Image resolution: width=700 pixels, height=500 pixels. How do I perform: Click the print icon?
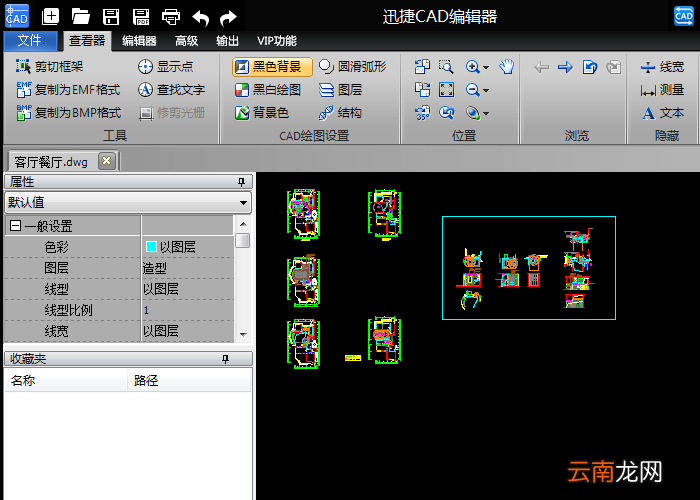pyautogui.click(x=171, y=17)
